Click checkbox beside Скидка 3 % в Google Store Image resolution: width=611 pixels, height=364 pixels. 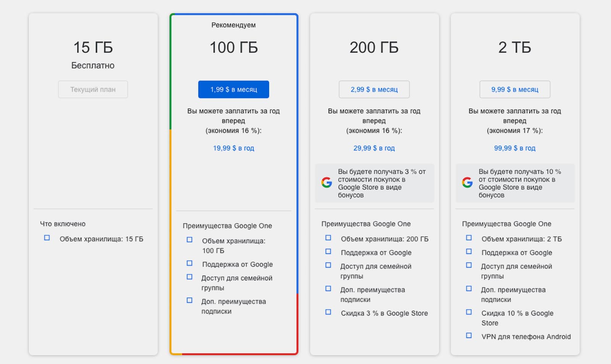328,312
